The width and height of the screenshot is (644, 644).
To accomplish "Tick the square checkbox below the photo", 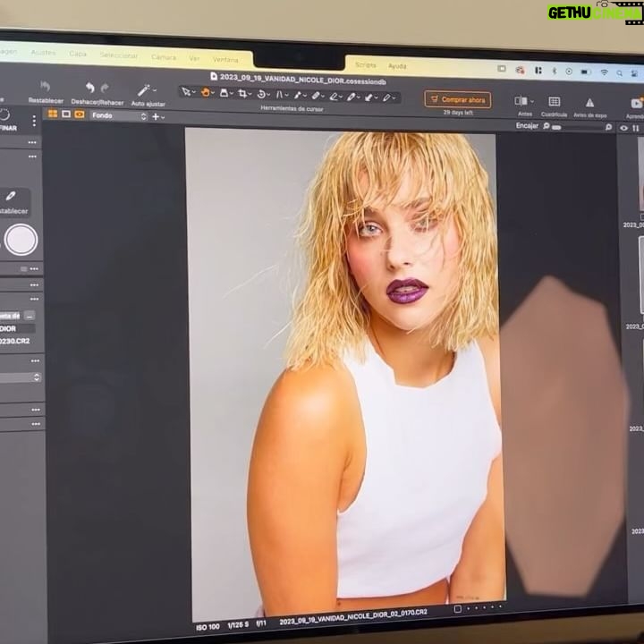I will [x=458, y=609].
